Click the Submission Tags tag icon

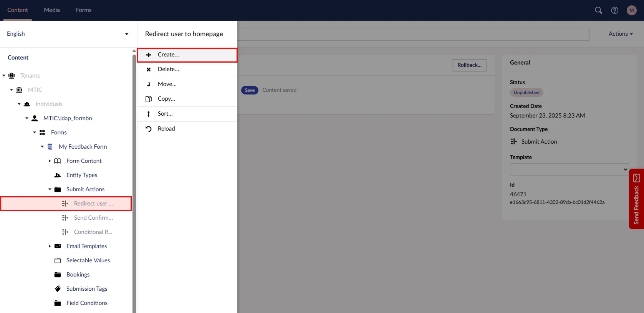[x=58, y=289]
